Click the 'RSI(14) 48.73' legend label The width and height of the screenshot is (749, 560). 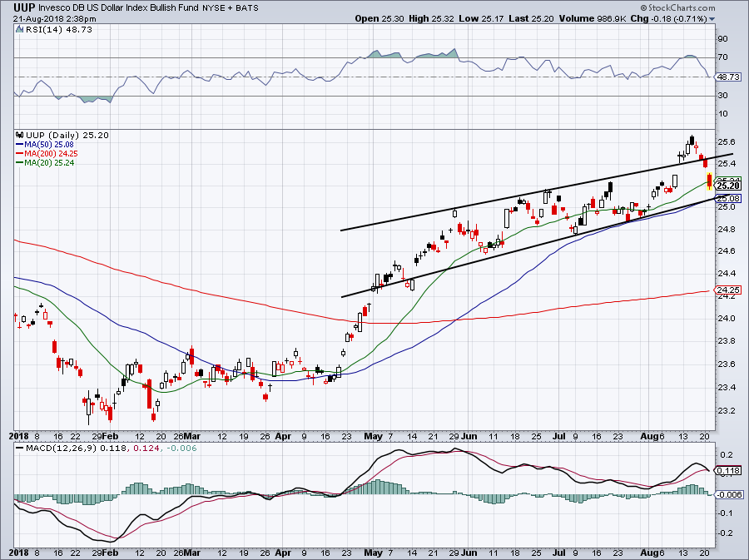(59, 29)
